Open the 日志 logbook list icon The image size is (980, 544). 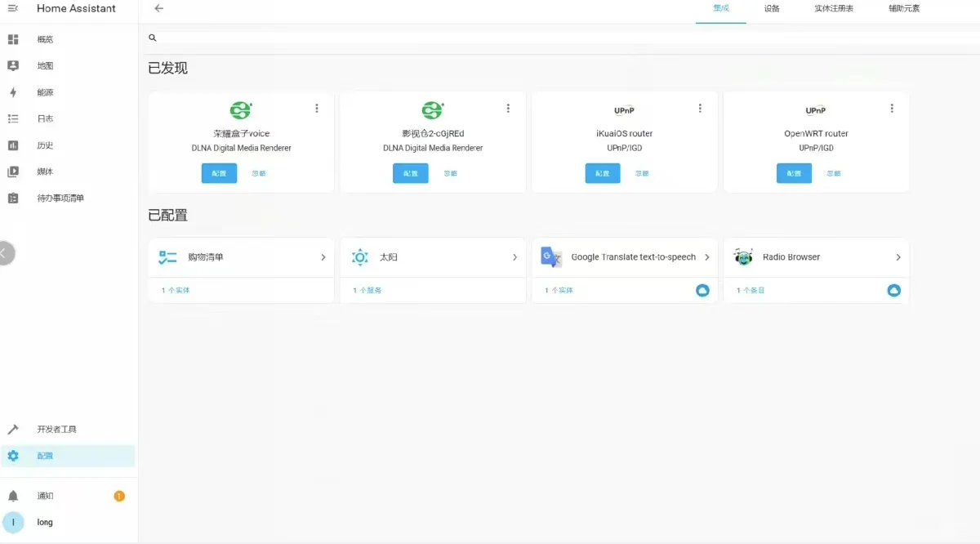(13, 118)
